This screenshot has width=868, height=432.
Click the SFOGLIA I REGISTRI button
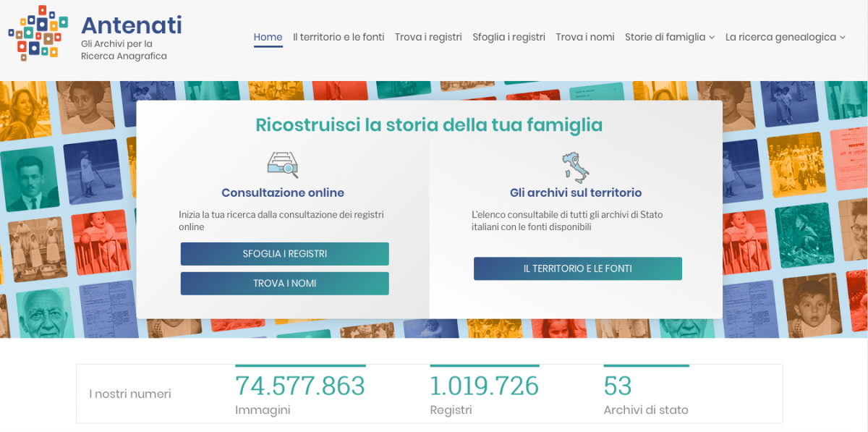pyautogui.click(x=285, y=254)
